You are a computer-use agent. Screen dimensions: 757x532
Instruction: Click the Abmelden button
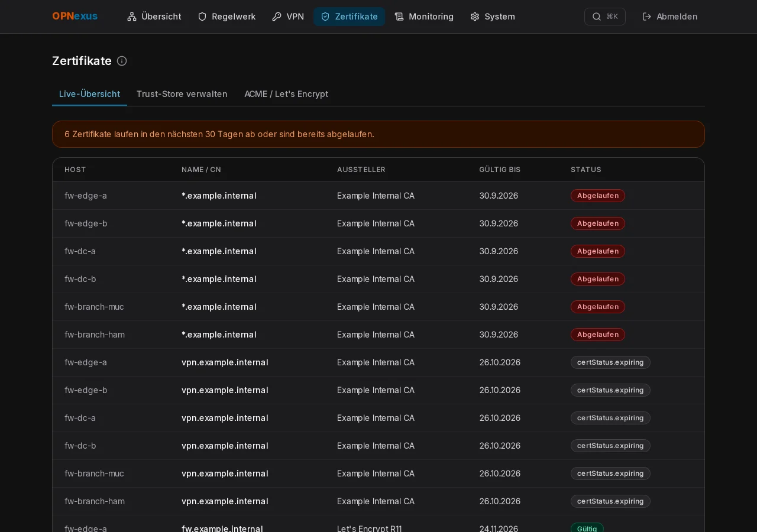[670, 17]
